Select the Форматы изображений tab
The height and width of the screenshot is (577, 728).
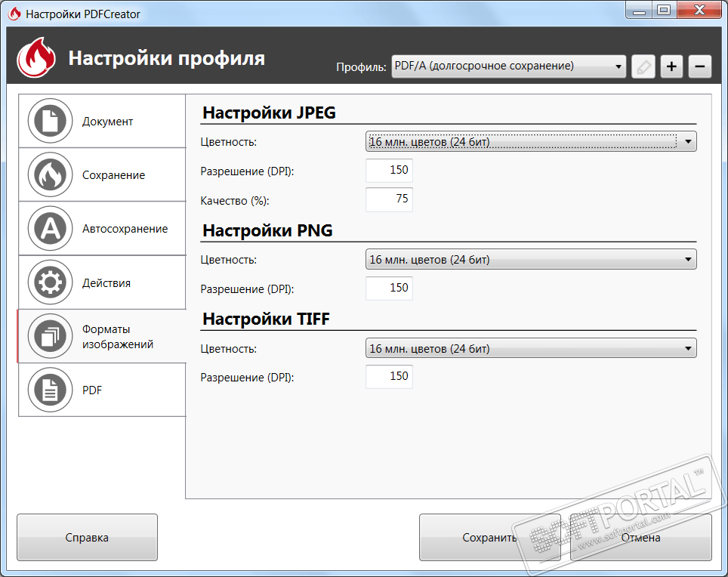pyautogui.click(x=102, y=337)
